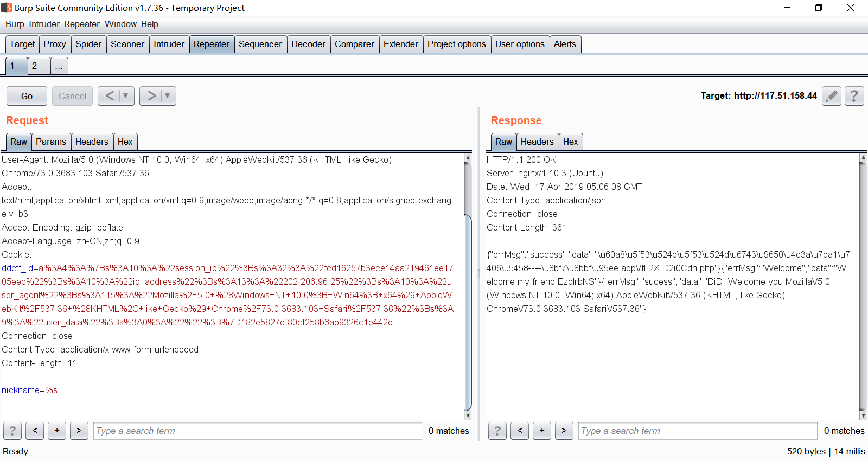The height and width of the screenshot is (461, 868).
Task: Go to previous match in response search
Action: click(x=520, y=431)
